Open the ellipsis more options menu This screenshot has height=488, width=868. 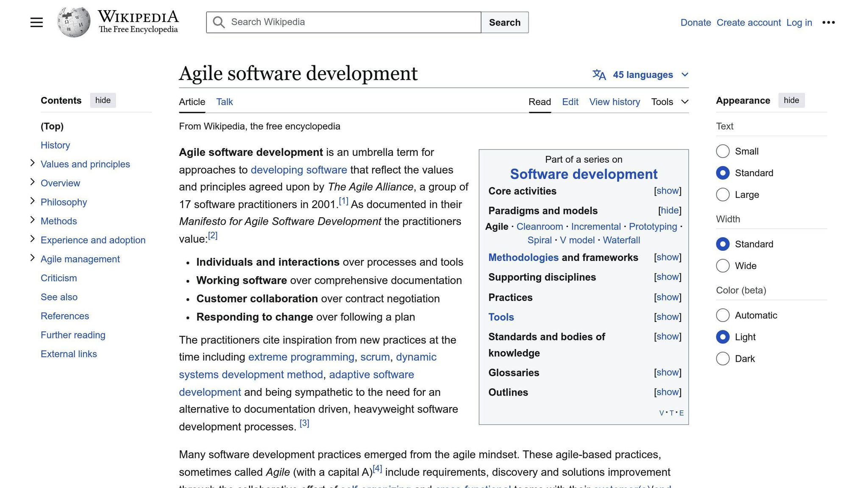click(828, 22)
